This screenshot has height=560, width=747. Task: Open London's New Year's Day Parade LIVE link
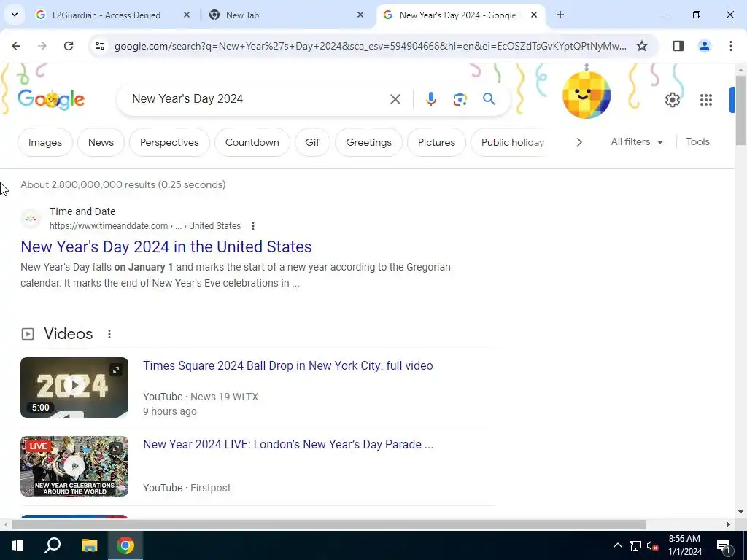[x=288, y=444]
